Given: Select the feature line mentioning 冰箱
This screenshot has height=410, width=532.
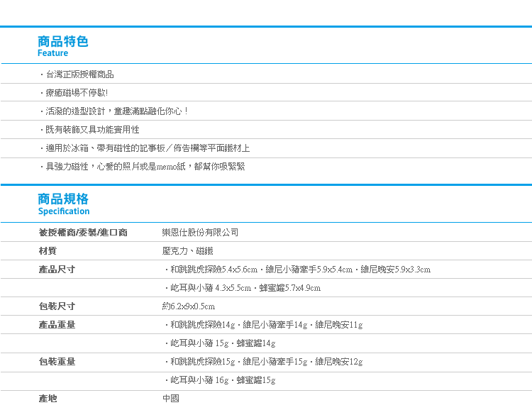Looking at the screenshot, I should coord(145,148).
